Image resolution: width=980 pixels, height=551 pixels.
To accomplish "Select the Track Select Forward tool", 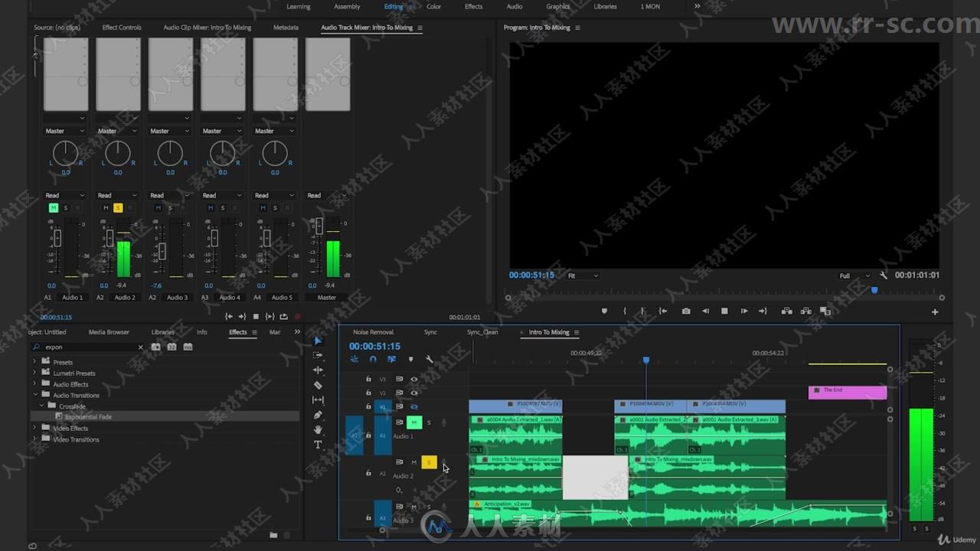I will (318, 355).
